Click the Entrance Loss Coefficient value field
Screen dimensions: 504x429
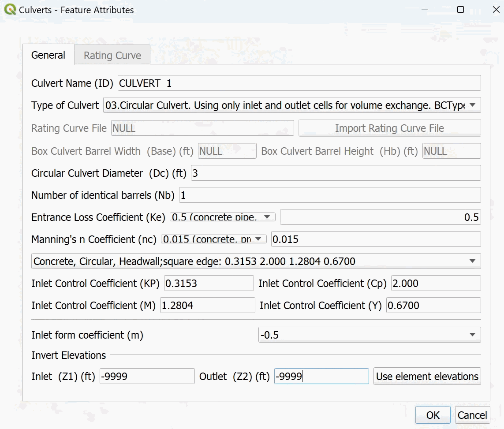click(x=380, y=217)
